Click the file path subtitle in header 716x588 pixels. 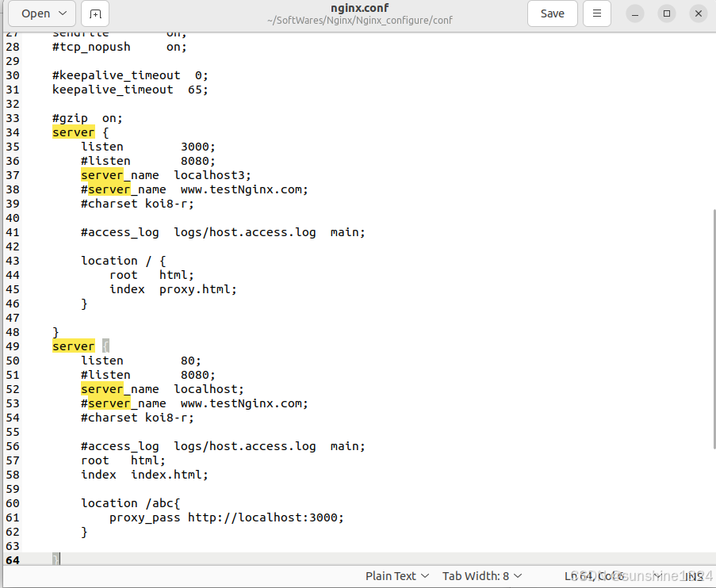[360, 20]
